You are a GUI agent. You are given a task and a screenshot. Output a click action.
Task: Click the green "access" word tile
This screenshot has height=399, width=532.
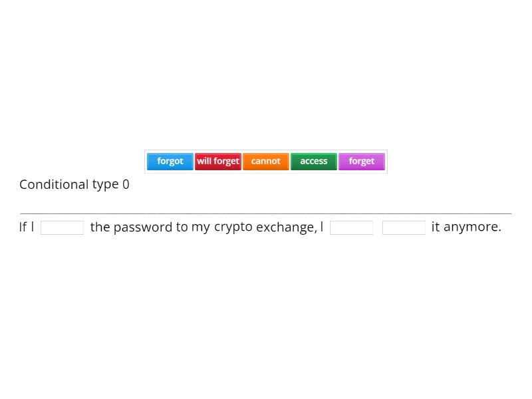click(314, 162)
